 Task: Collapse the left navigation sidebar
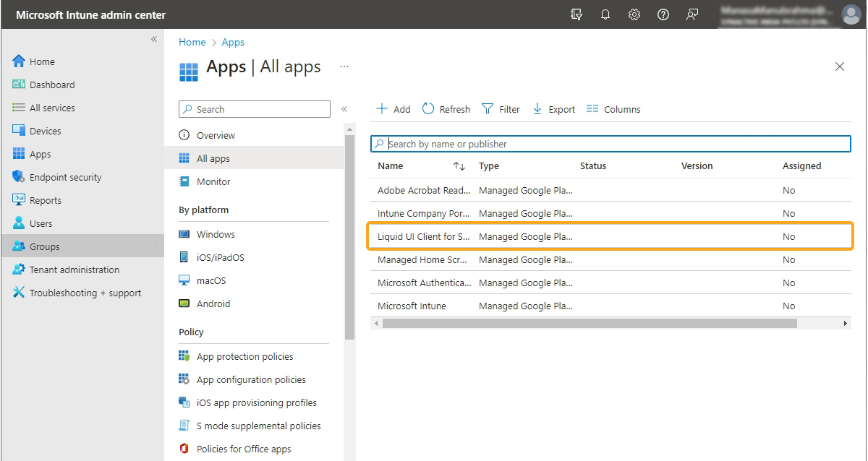(154, 39)
